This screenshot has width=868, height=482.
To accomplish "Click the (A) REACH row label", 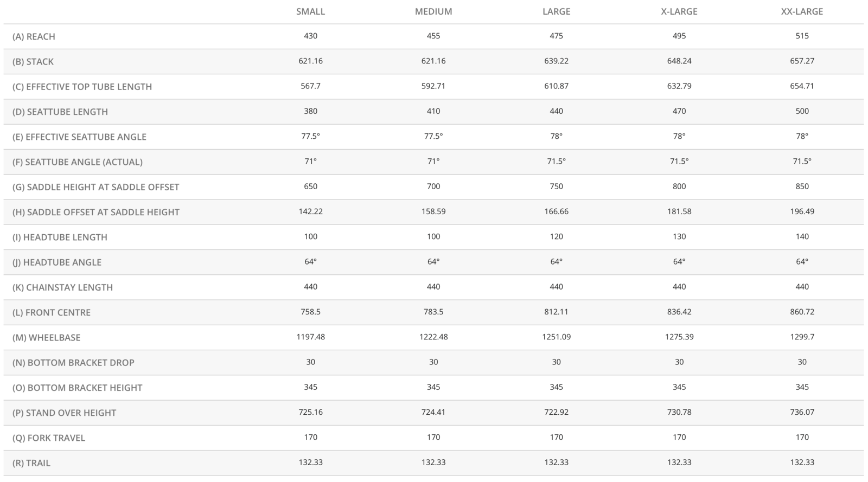I will (x=34, y=36).
